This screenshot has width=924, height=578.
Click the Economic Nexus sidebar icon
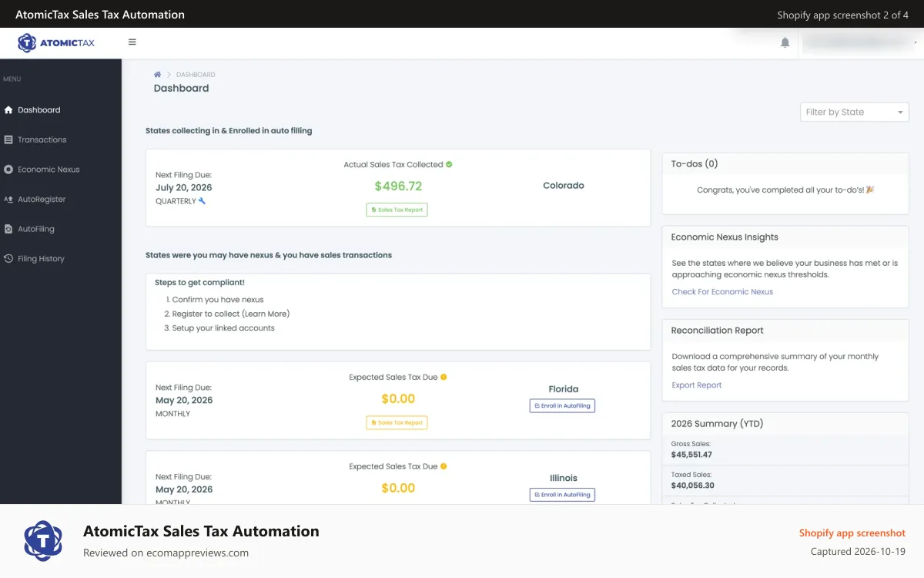point(8,170)
